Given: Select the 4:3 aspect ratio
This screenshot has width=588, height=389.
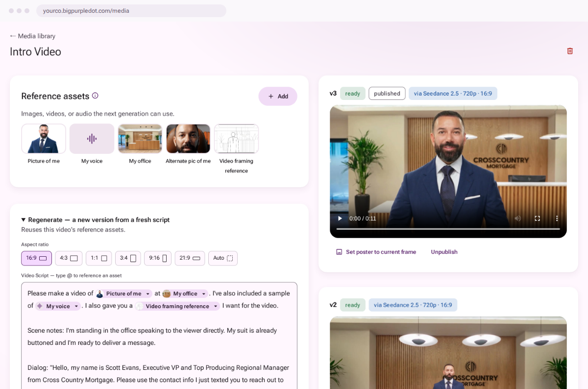Looking at the screenshot, I should (69, 258).
